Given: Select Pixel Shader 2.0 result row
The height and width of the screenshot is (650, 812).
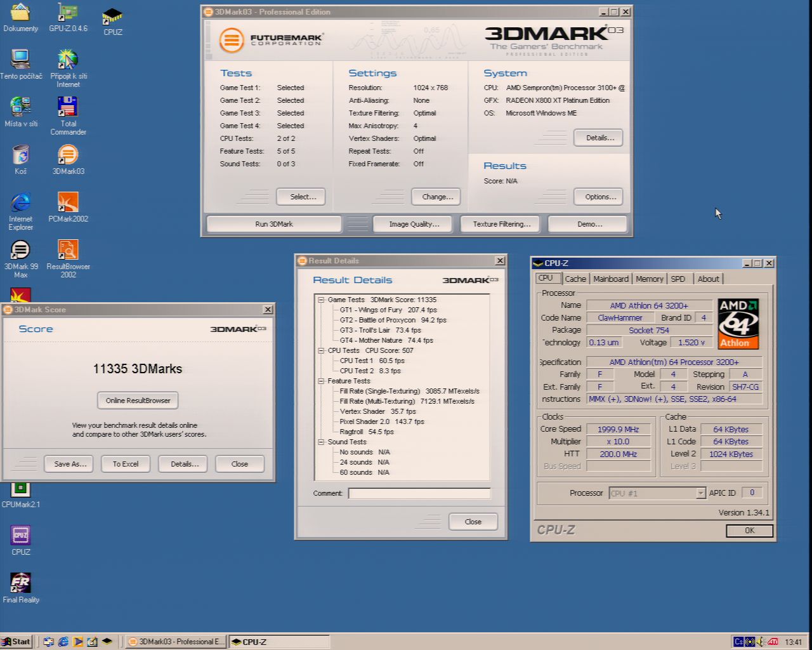Looking at the screenshot, I should [x=382, y=421].
